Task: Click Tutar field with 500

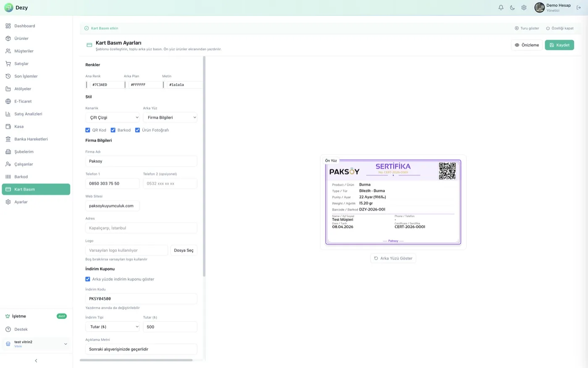Action: tap(170, 327)
